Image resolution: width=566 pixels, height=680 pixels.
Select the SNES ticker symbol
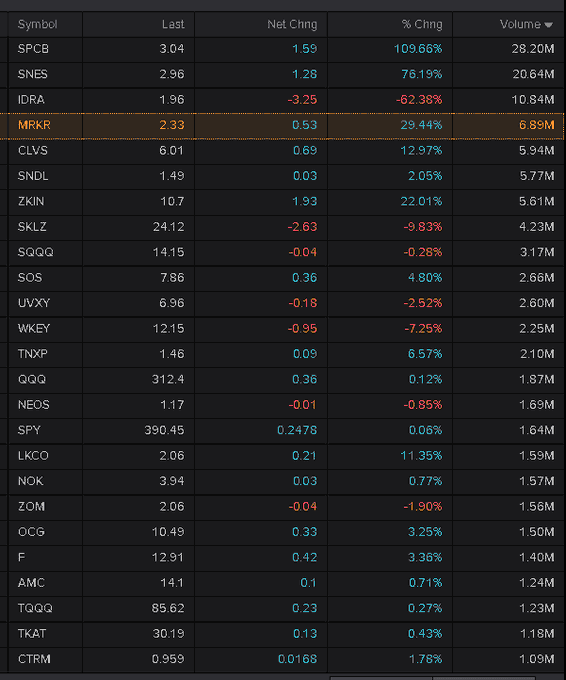pos(33,74)
